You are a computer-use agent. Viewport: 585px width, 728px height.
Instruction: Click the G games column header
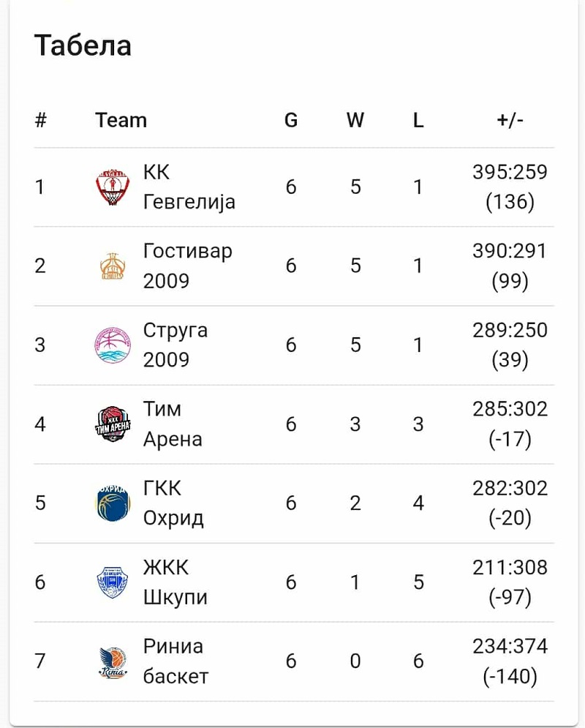291,120
